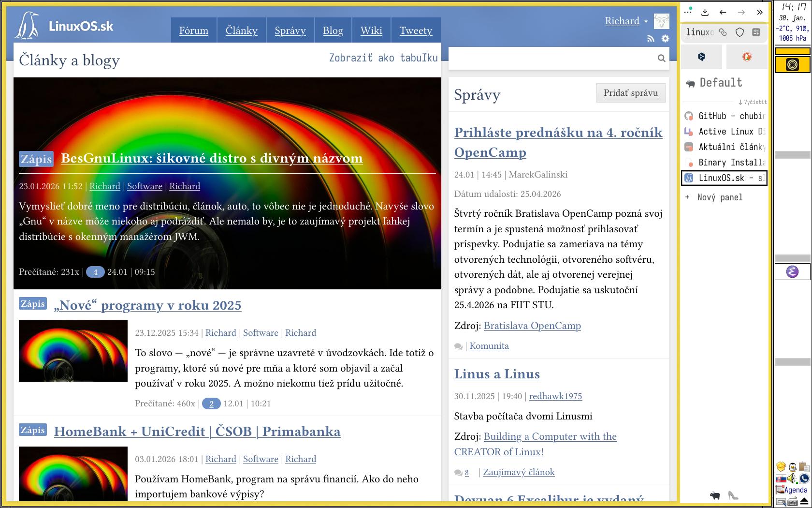The image size is (812, 508).
Task: Open the Bratislava OpenCamp source link
Action: point(532,326)
